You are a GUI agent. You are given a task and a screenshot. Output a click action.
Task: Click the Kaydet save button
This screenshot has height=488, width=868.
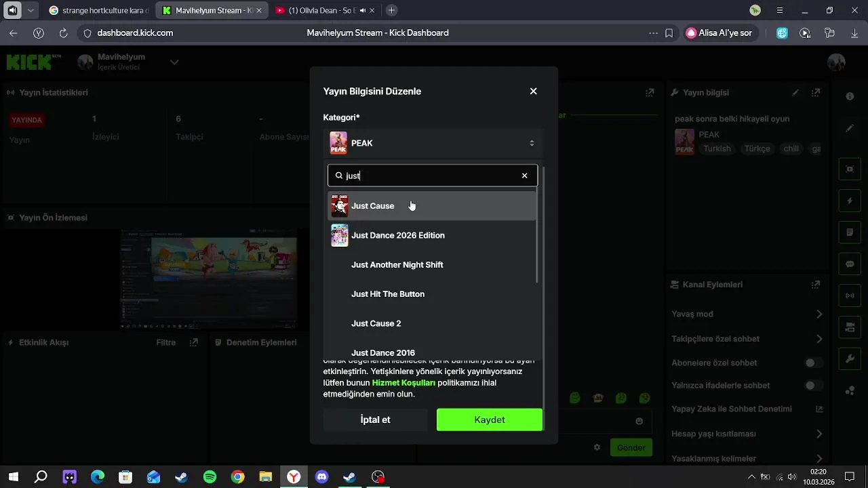coord(490,420)
